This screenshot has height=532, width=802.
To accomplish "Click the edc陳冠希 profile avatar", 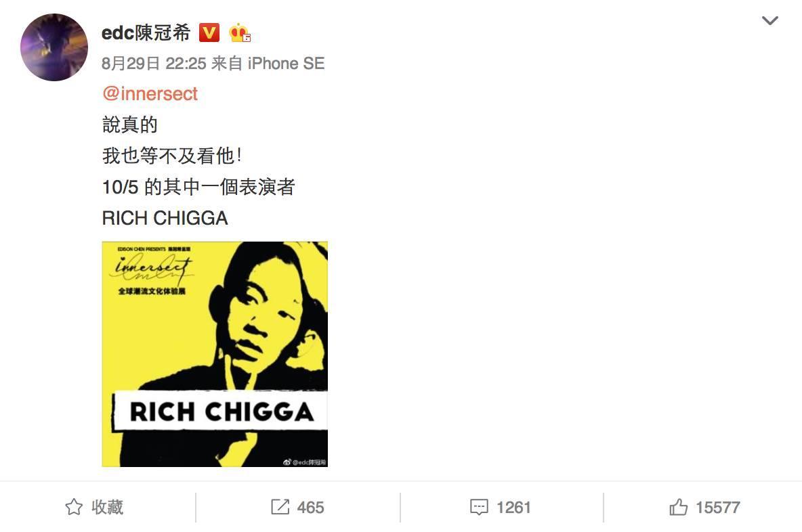I will [54, 47].
